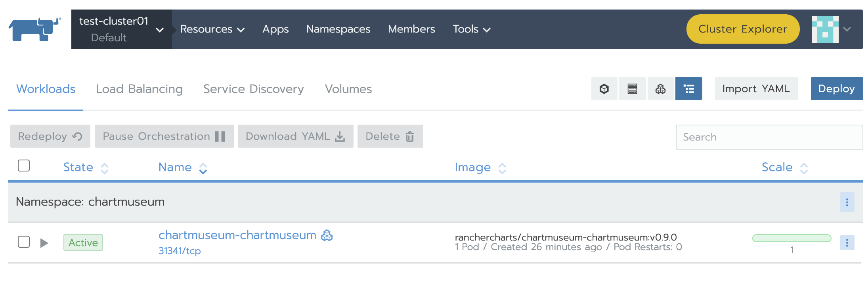This screenshot has height=285, width=868.
Task: Switch to Load Balancing tab
Action: point(139,89)
